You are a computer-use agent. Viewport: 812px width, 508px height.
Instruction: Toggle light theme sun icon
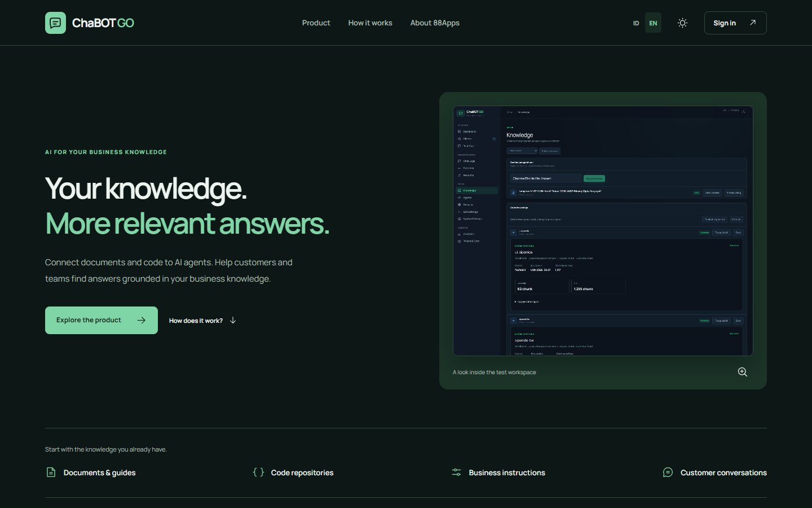coord(682,23)
